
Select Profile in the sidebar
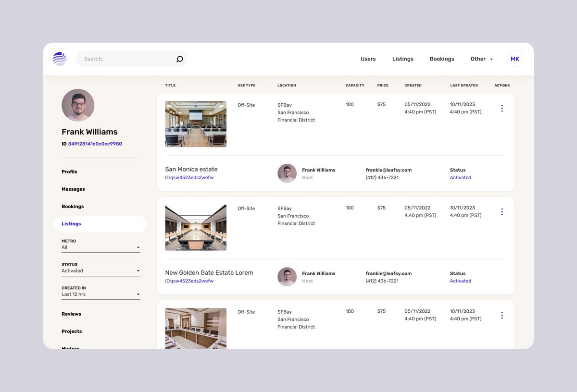tap(69, 172)
